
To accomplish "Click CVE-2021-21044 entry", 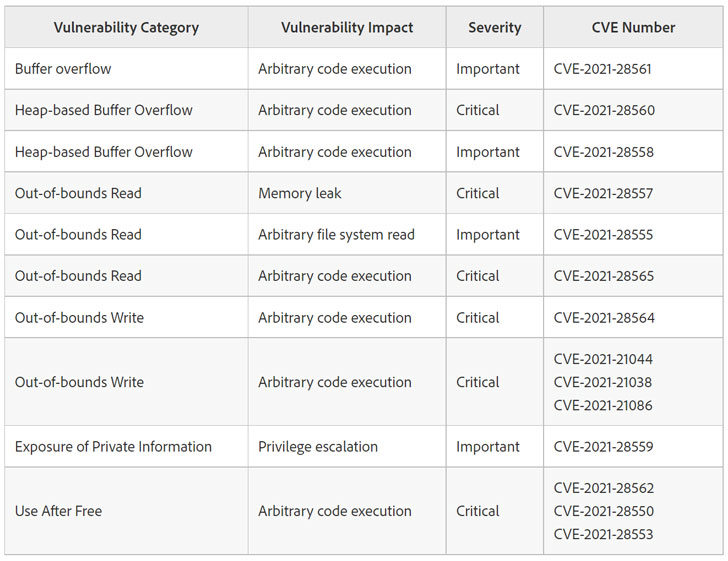I will click(603, 359).
